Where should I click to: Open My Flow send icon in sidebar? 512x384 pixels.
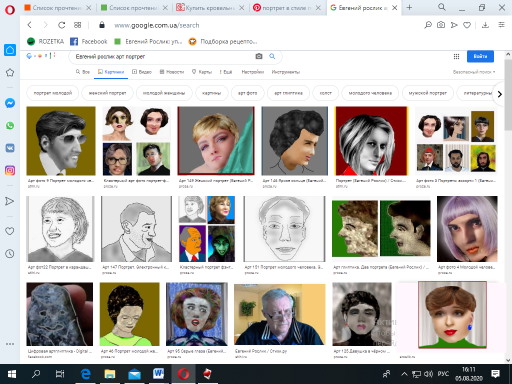9,201
